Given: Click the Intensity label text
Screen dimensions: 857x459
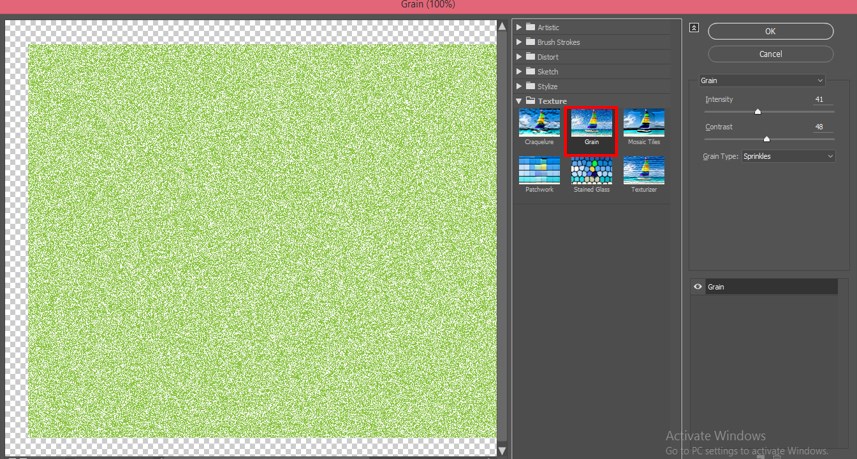Looking at the screenshot, I should click(719, 99).
